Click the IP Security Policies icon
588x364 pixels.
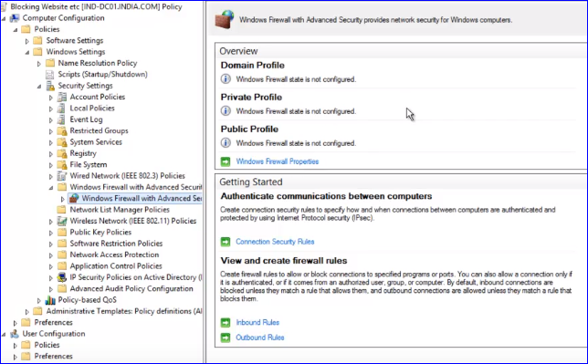click(x=62, y=277)
